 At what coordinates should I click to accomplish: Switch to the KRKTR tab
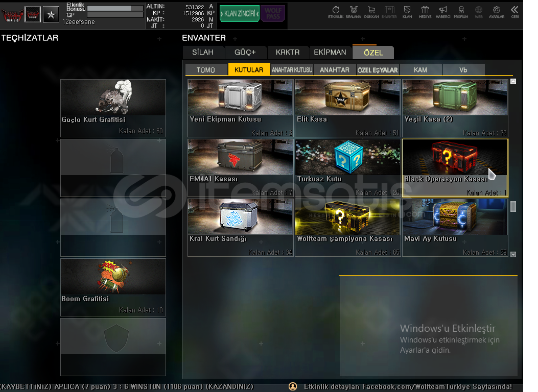288,53
